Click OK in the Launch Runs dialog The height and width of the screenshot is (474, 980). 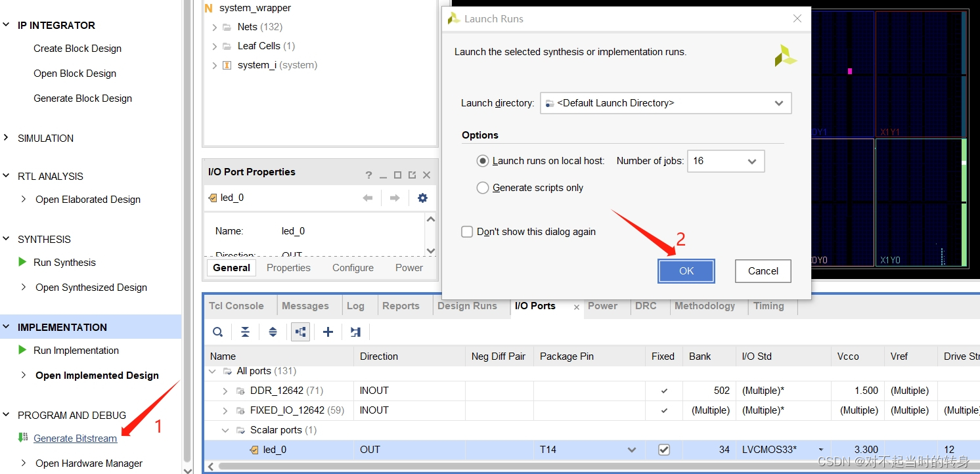(686, 271)
